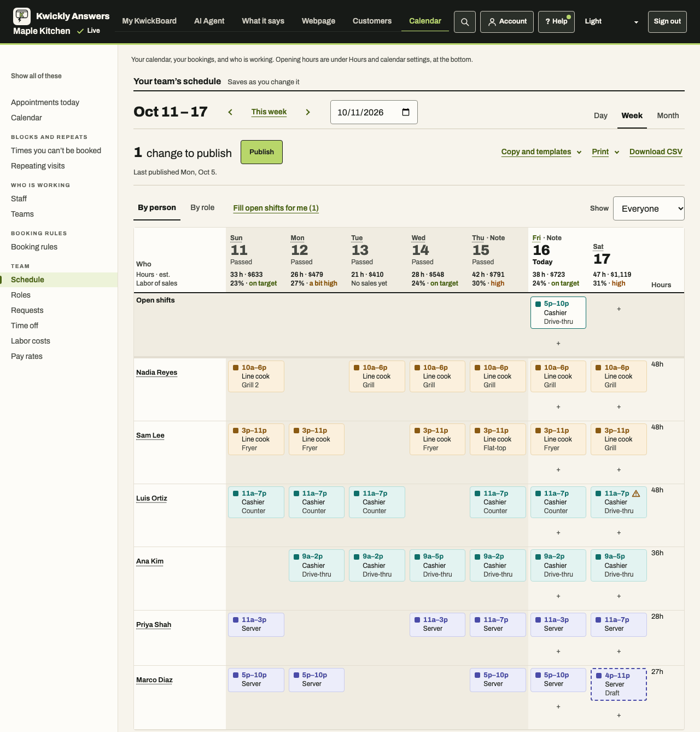700x732 pixels.
Task: Add another open shift on Friday plus
Action: point(558,344)
